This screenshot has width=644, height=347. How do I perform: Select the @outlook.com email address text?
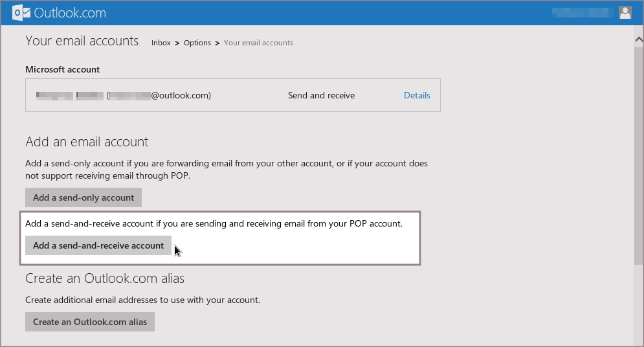[x=159, y=95]
